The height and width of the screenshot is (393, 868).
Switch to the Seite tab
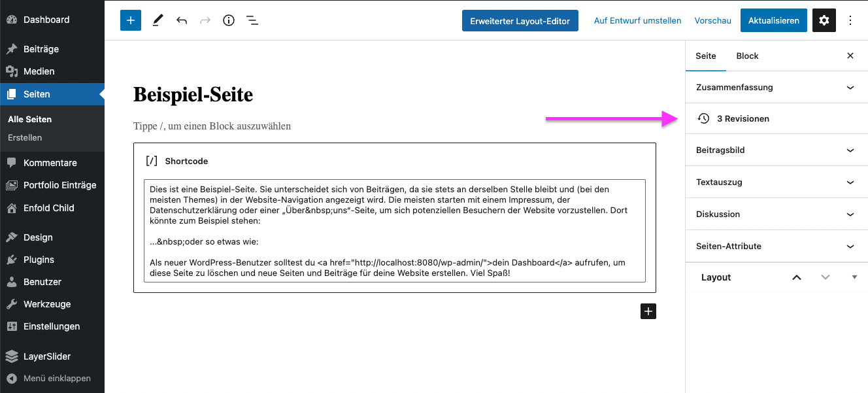[706, 56]
